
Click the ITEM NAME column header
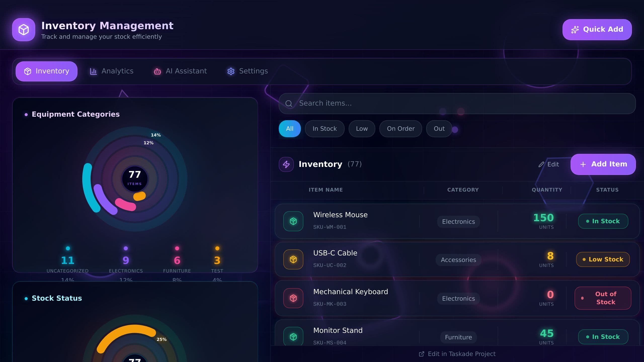326,190
